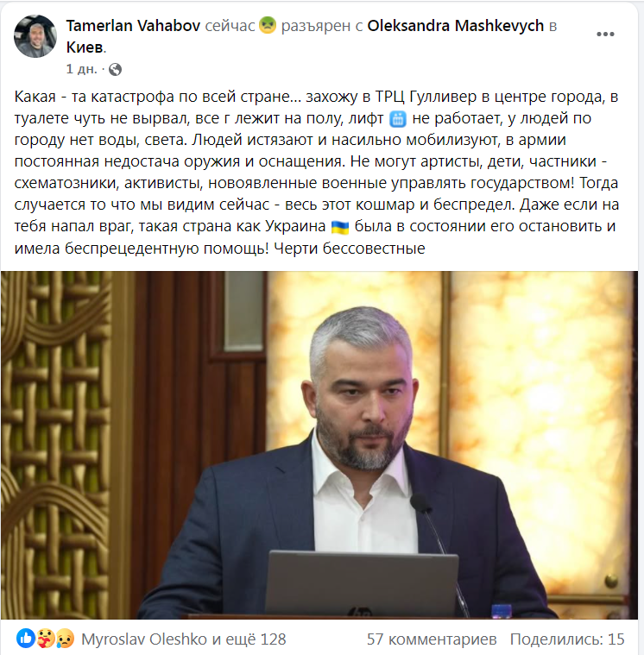The height and width of the screenshot is (655, 644).
Task: Show who reacted: Myroslav Oleshko и ещё 128
Action: click(184, 639)
